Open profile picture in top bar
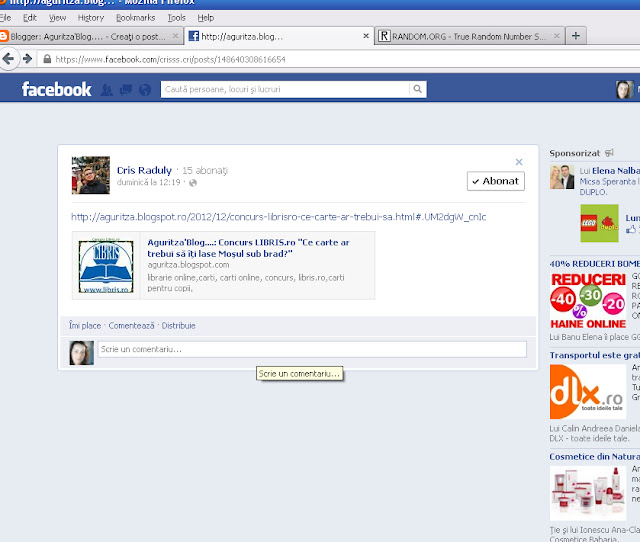The width and height of the screenshot is (640, 542). coord(624,89)
